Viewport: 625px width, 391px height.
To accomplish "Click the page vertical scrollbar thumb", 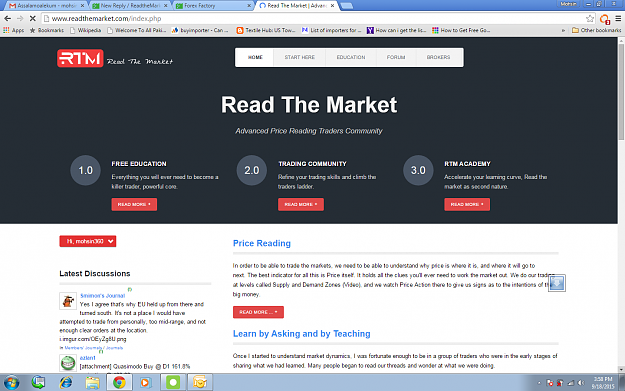I will (621, 92).
